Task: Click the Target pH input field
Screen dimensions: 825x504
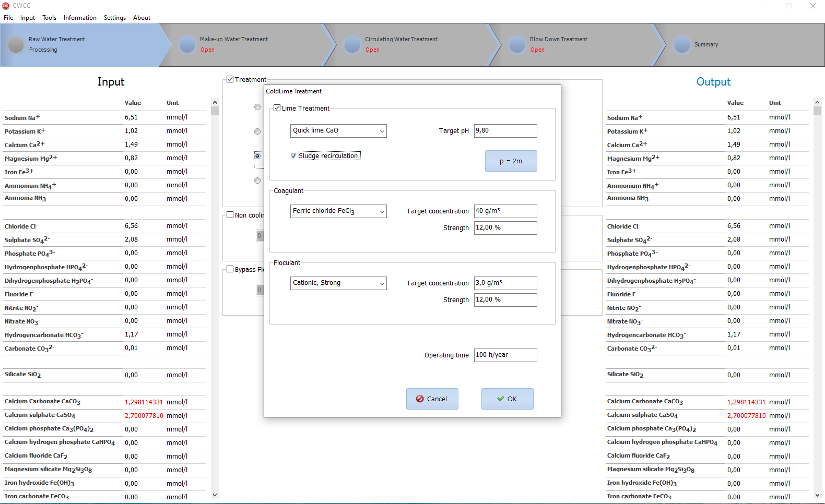Action: [x=505, y=131]
